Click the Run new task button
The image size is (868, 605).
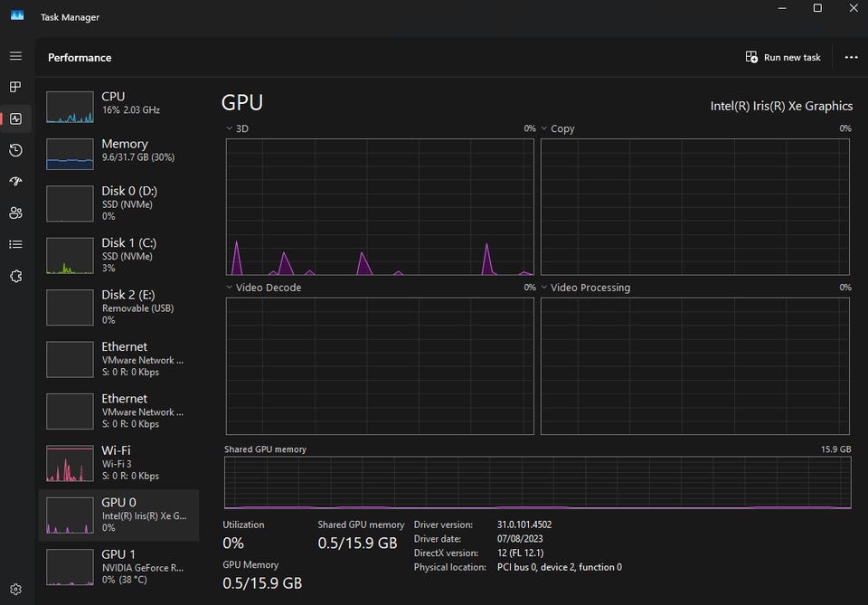coord(783,57)
